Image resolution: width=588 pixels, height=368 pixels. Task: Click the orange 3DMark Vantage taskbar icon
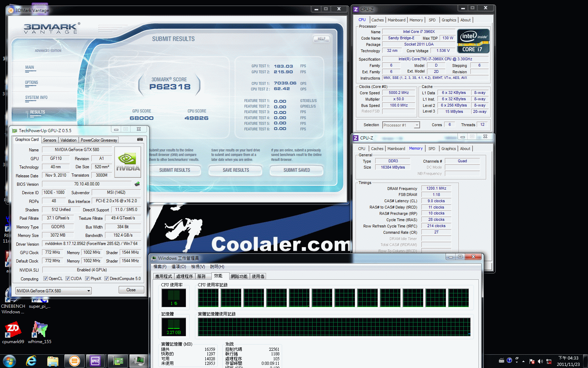[74, 361]
